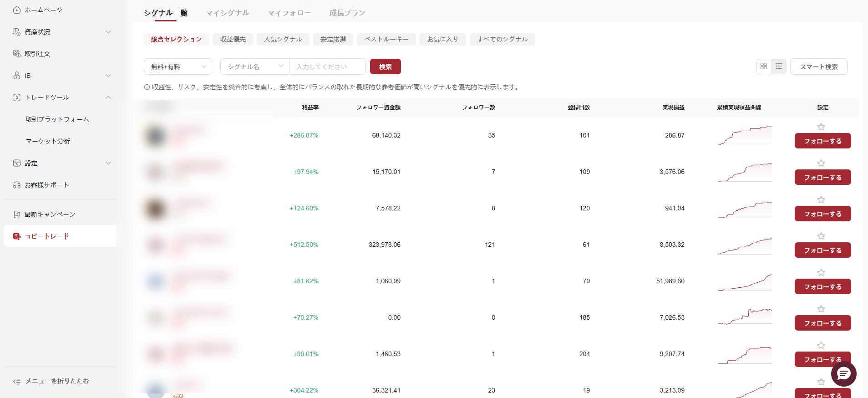Viewport: 868px width, 398px height.
Task: Star the signal with +304.22% profit
Action: (821, 382)
